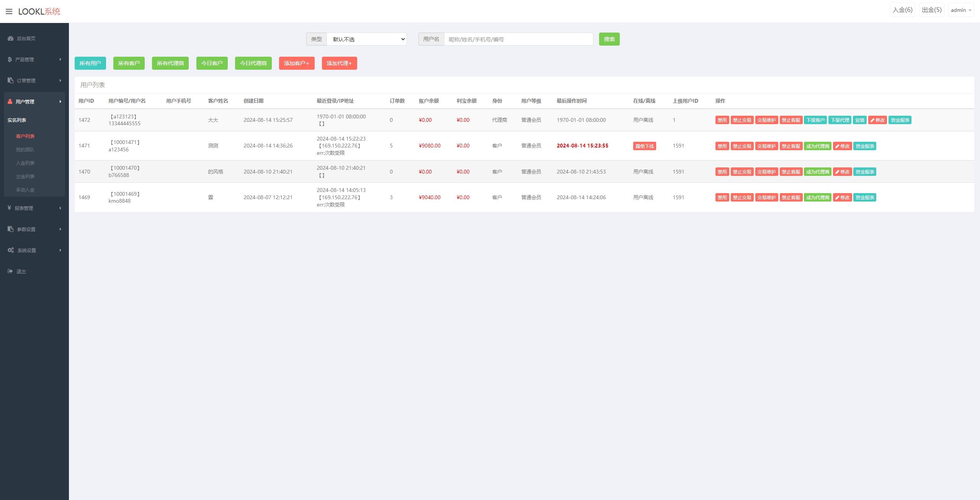Expand the 用户管理 sidebar arrow
This screenshot has height=500, width=980.
coord(60,102)
